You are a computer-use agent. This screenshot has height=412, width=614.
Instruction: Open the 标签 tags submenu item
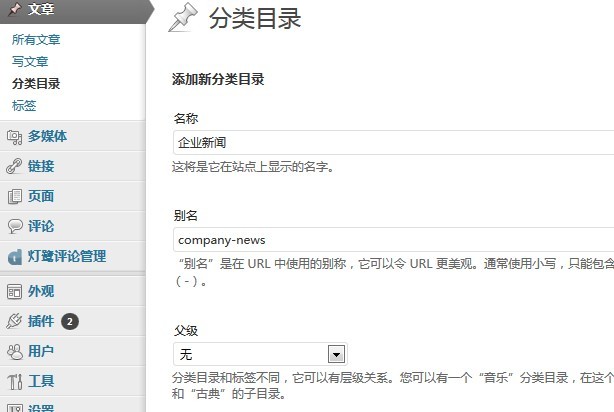click(x=24, y=106)
